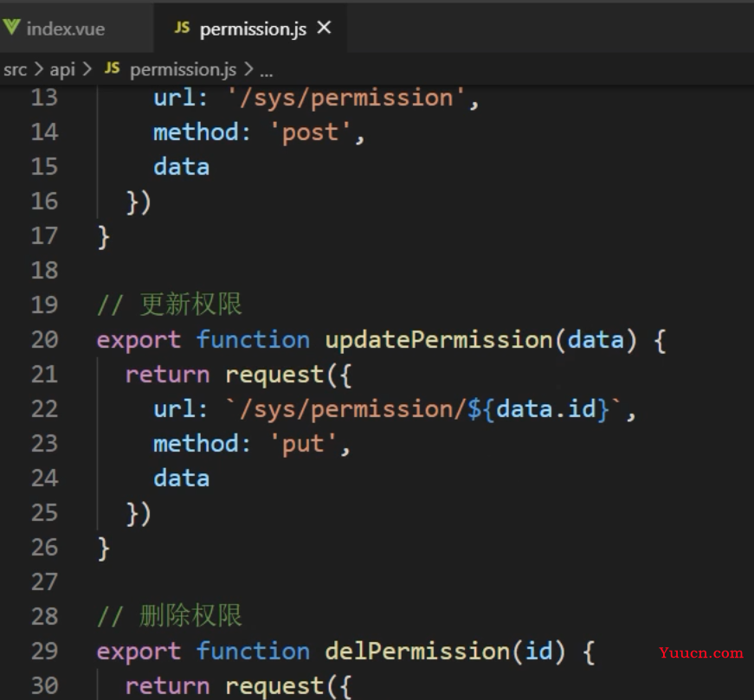Viewport: 754px width, 700px height.
Task: Click the chevron after permission.js breadcrumb
Action: pyautogui.click(x=248, y=70)
